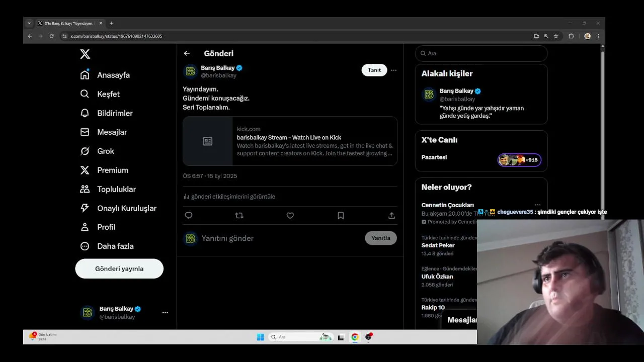The height and width of the screenshot is (362, 644).
Task: Open account menu dots beside Barış Balkay
Action: 165,313
